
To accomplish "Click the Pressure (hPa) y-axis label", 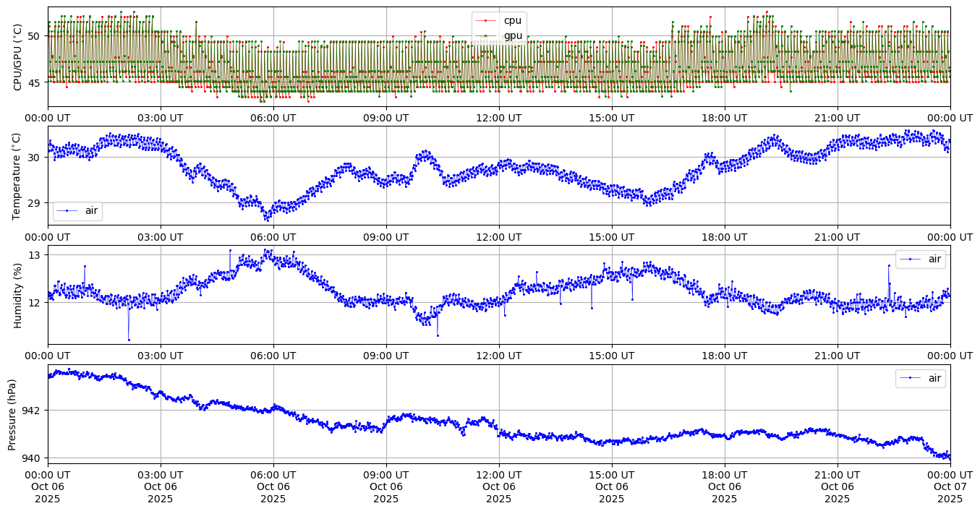I will pyautogui.click(x=12, y=414).
